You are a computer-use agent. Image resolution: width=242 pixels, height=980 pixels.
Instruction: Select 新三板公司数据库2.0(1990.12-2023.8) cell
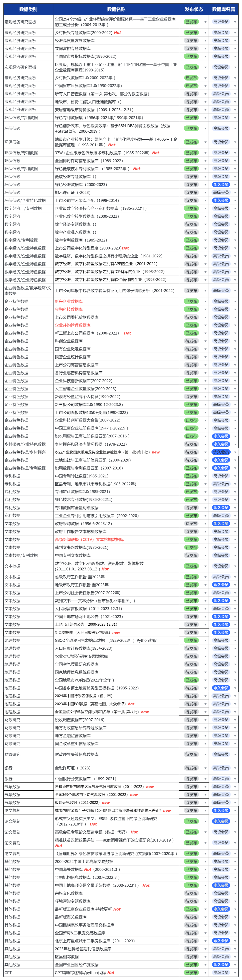click(116, 405)
